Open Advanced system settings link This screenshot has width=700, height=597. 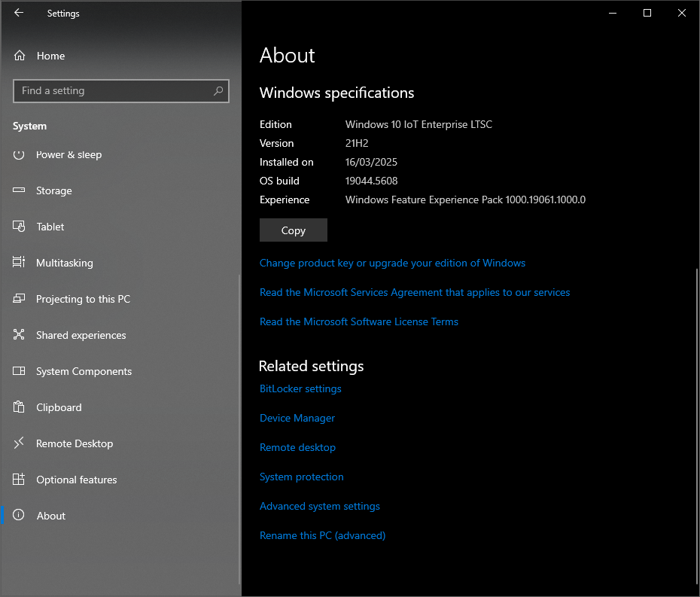click(320, 506)
